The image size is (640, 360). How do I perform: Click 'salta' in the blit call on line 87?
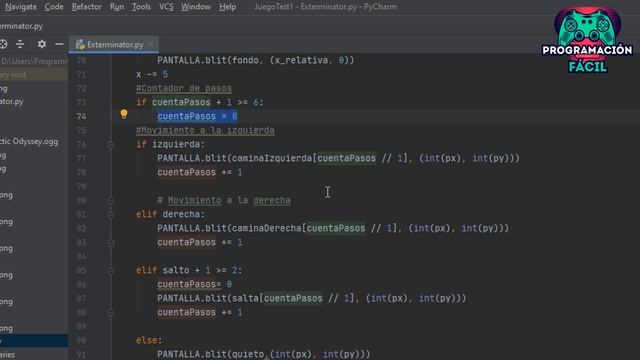245,298
